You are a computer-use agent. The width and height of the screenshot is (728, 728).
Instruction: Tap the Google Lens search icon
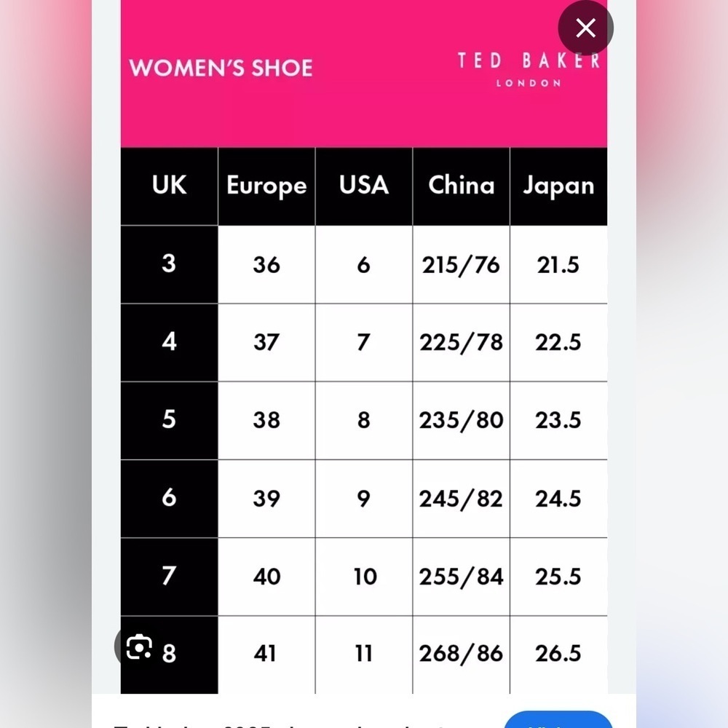(x=139, y=646)
